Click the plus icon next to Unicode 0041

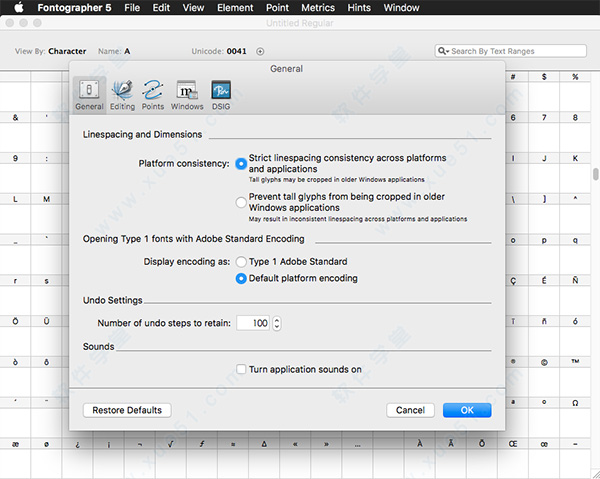click(x=260, y=51)
